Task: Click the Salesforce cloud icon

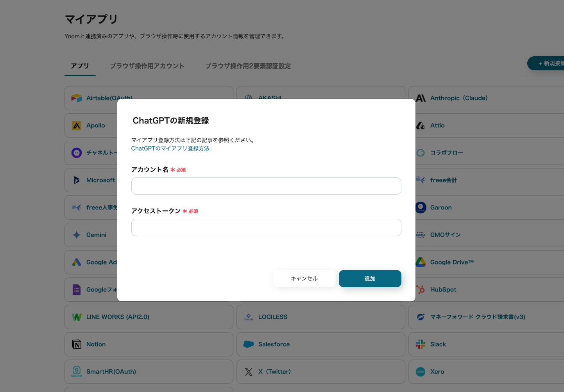Action: [249, 344]
